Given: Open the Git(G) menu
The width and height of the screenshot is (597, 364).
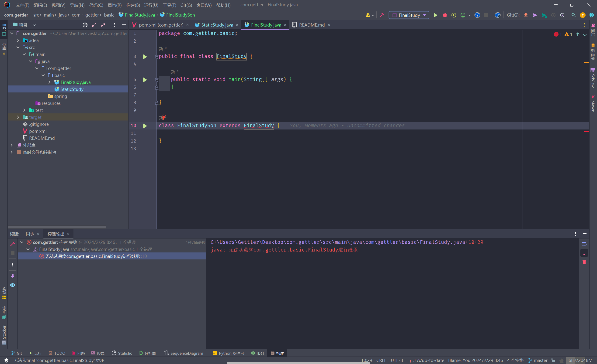Looking at the screenshot, I should [x=186, y=5].
